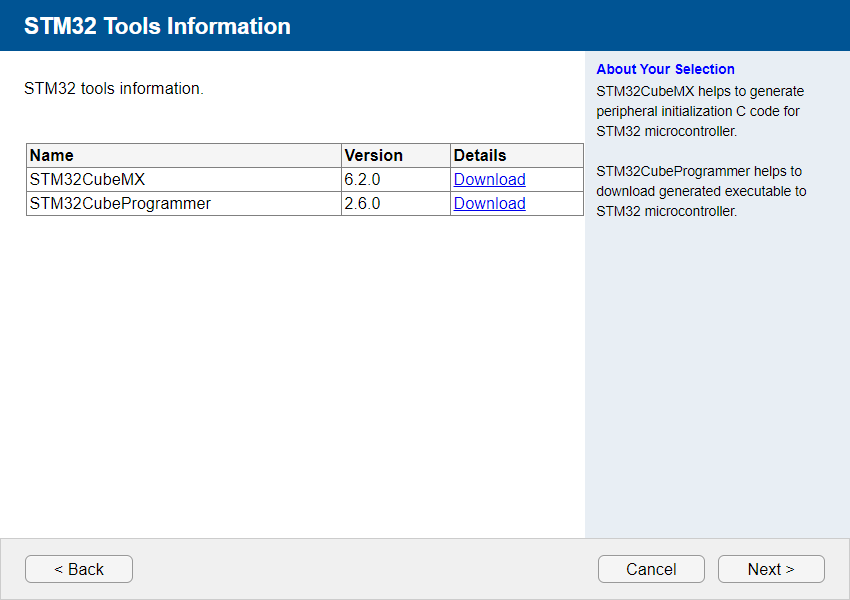This screenshot has width=850, height=600.
Task: Click the Next button to continue
Action: click(771, 569)
